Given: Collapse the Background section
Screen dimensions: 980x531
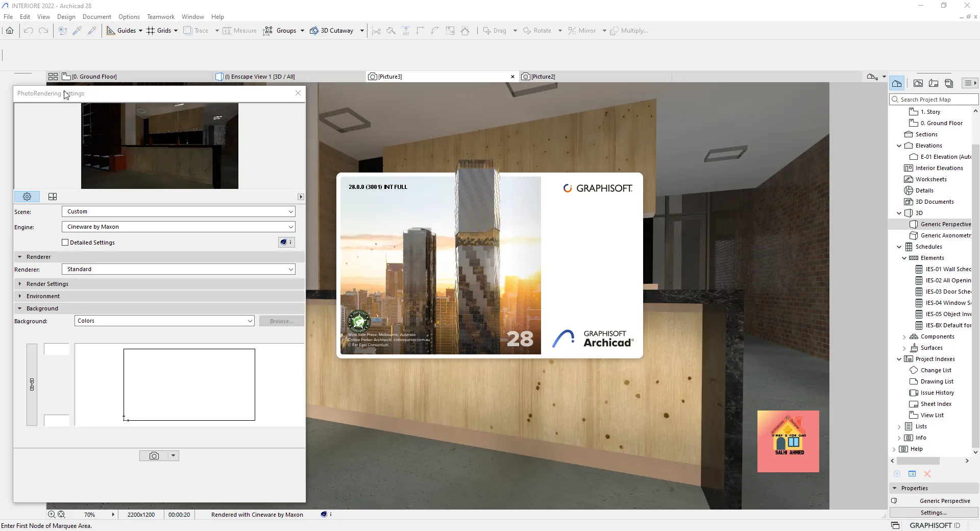Looking at the screenshot, I should point(20,308).
